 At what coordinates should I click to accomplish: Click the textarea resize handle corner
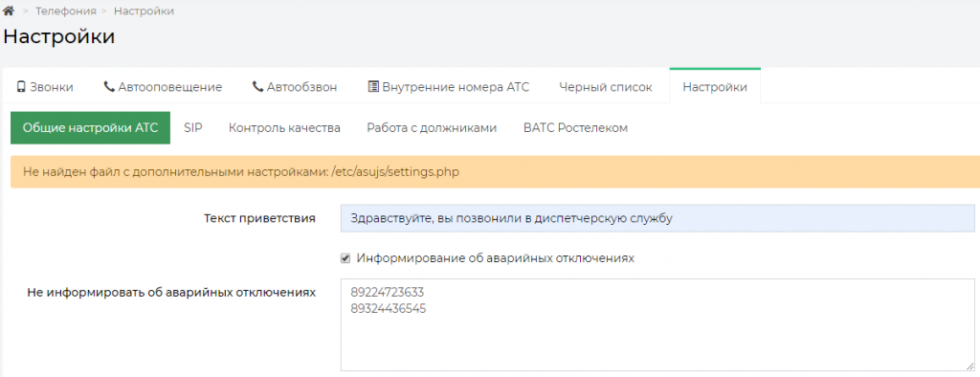click(969, 366)
